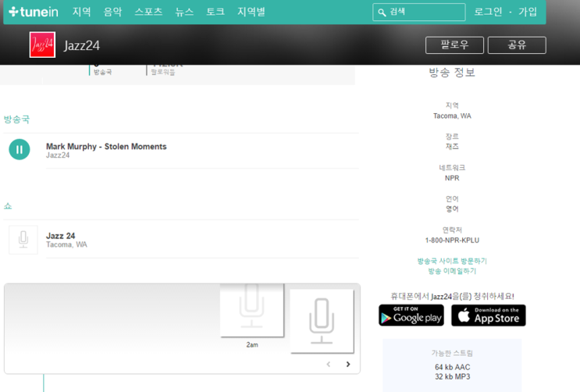Click the large microphone schedule thumbnail

(x=322, y=321)
